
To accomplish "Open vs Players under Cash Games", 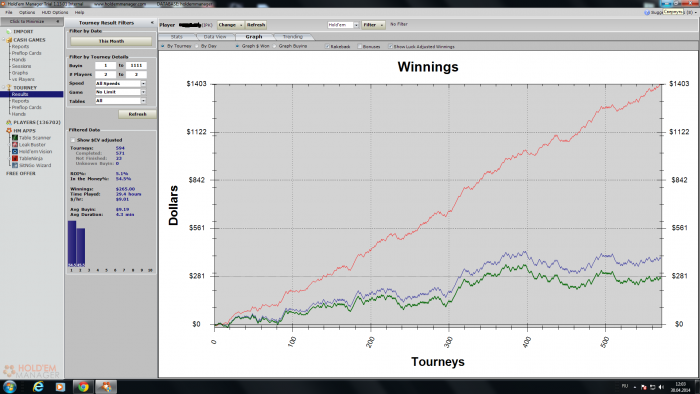I will (23, 79).
